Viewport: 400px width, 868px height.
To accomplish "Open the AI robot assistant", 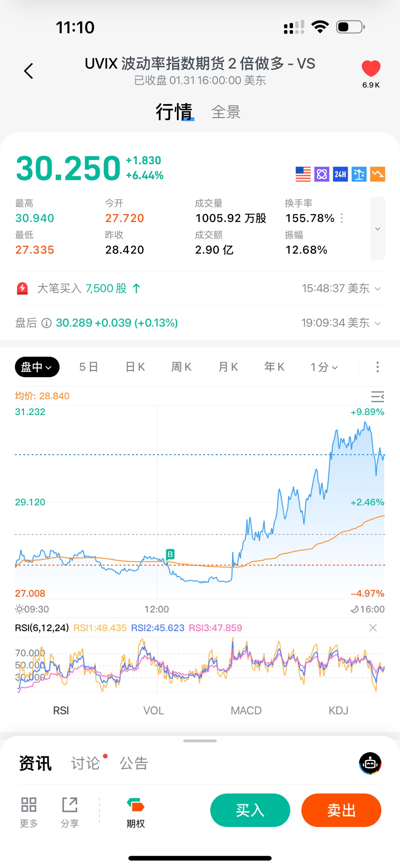I will [370, 763].
